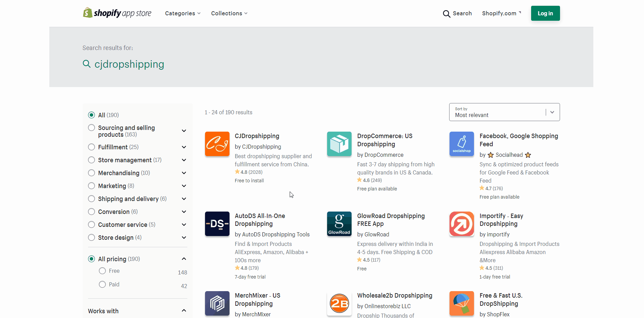Open the DropCommerce teal box icon

point(339,144)
